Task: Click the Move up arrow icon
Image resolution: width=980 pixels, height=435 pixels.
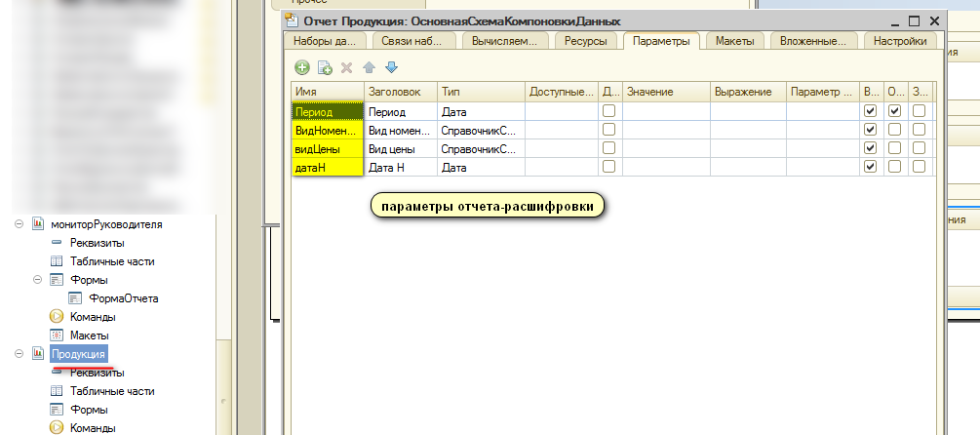Action: (370, 67)
